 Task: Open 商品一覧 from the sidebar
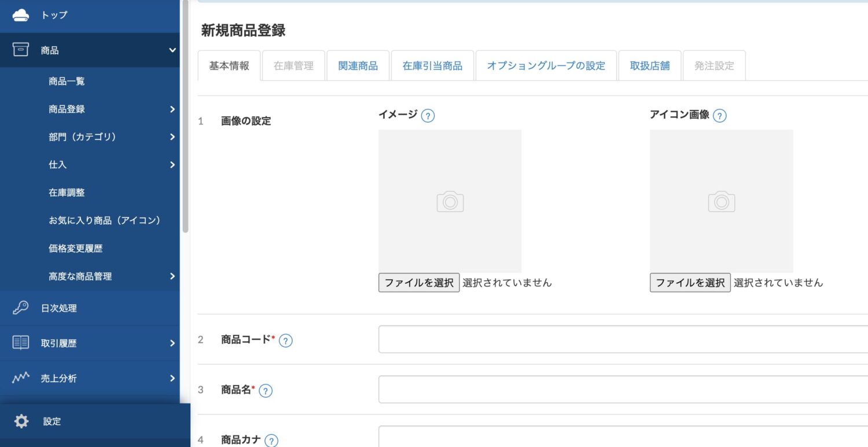[67, 81]
